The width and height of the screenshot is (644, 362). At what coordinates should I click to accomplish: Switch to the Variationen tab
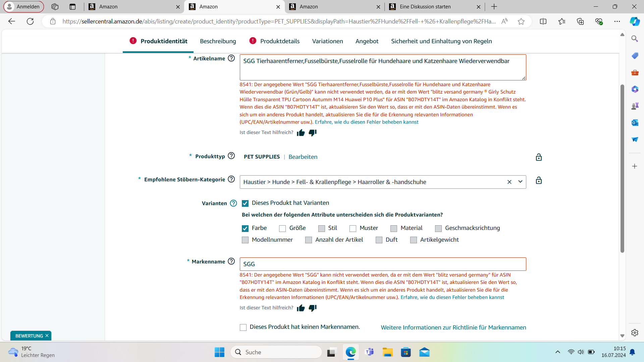point(327,41)
